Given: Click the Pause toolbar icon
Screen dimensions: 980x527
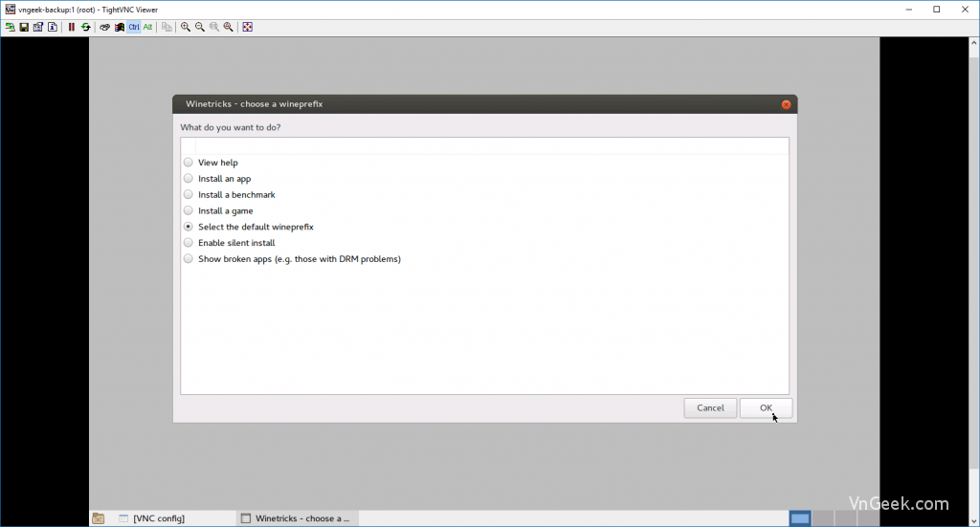Looking at the screenshot, I should (x=71, y=27).
